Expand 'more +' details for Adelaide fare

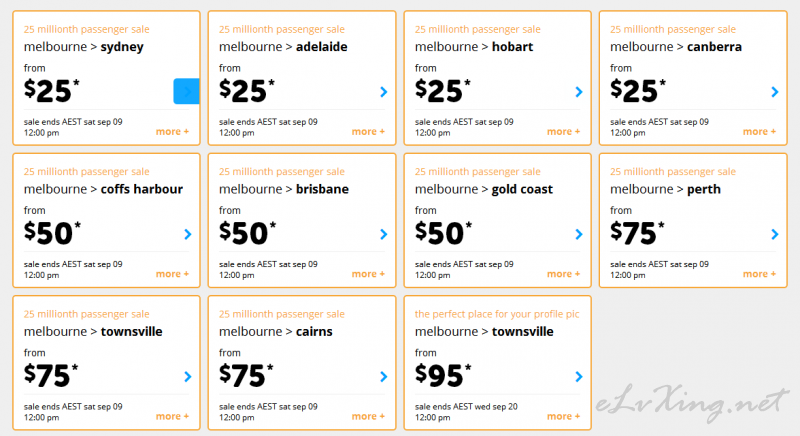pyautogui.click(x=368, y=132)
